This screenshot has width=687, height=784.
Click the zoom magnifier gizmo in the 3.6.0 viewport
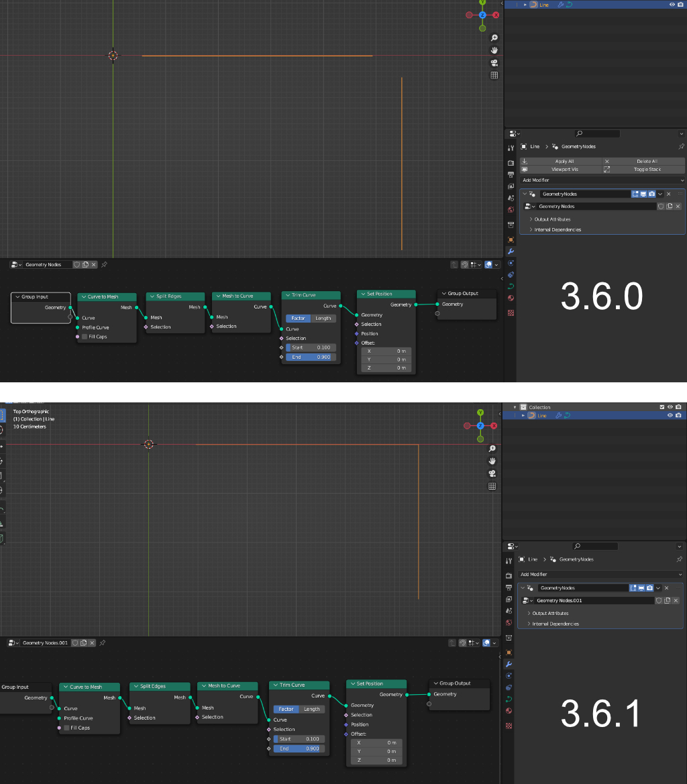tap(494, 38)
